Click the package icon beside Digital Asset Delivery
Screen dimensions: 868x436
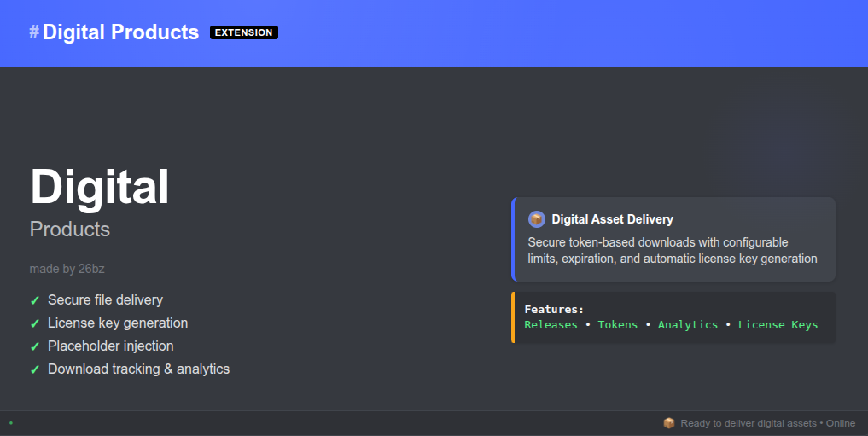536,219
